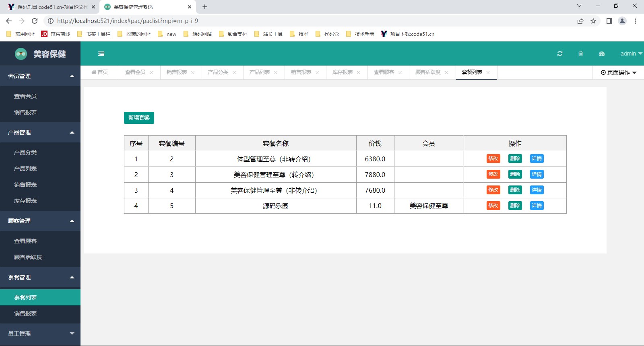Close the 产品列表 tab
This screenshot has width=644, height=346.
click(276, 72)
